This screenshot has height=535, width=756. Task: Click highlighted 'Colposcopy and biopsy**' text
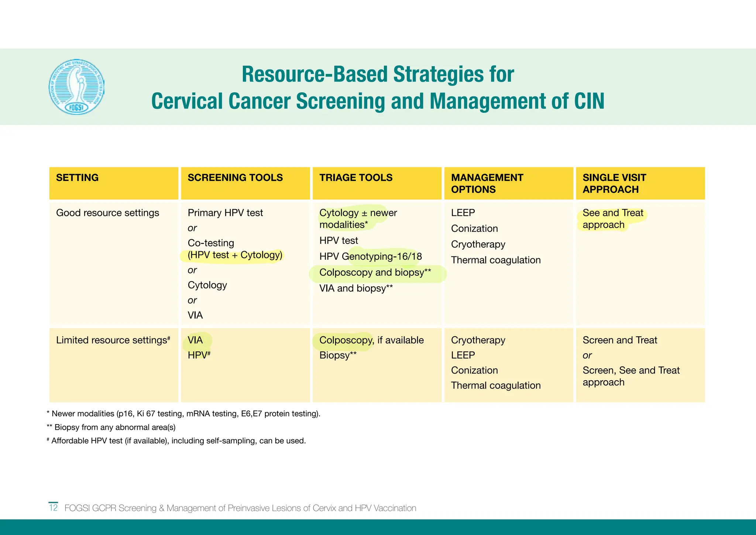coord(375,273)
